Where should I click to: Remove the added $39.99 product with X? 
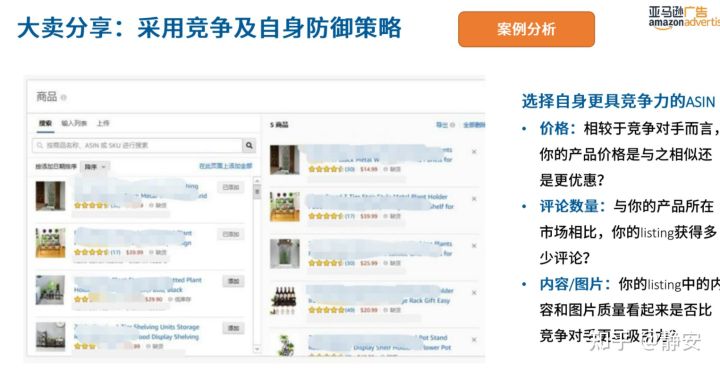(474, 199)
